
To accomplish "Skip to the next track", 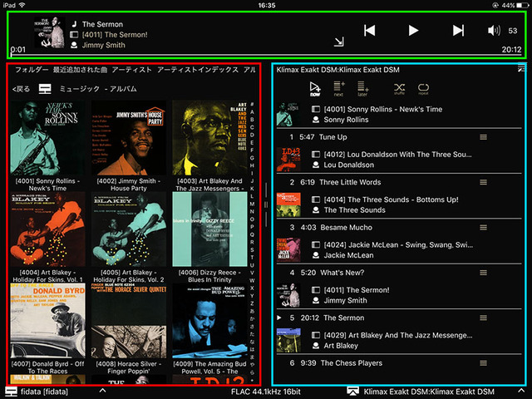I will (x=458, y=31).
